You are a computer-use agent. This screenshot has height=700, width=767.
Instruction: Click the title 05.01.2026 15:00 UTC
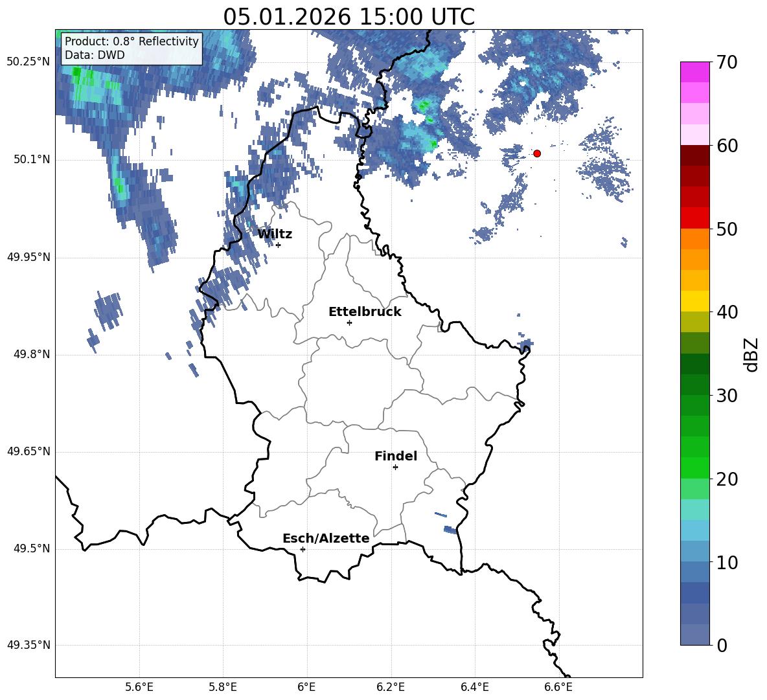[349, 17]
